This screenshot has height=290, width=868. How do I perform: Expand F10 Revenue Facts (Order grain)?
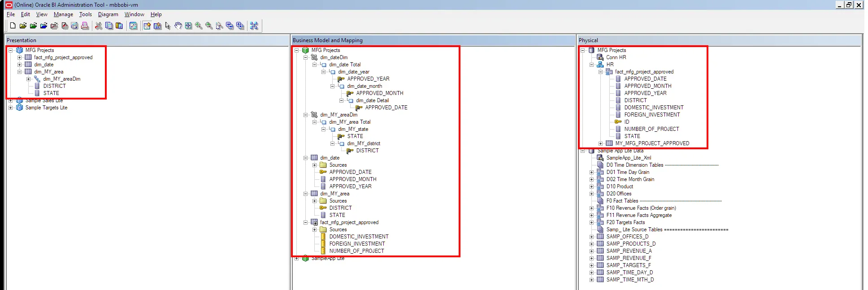591,208
